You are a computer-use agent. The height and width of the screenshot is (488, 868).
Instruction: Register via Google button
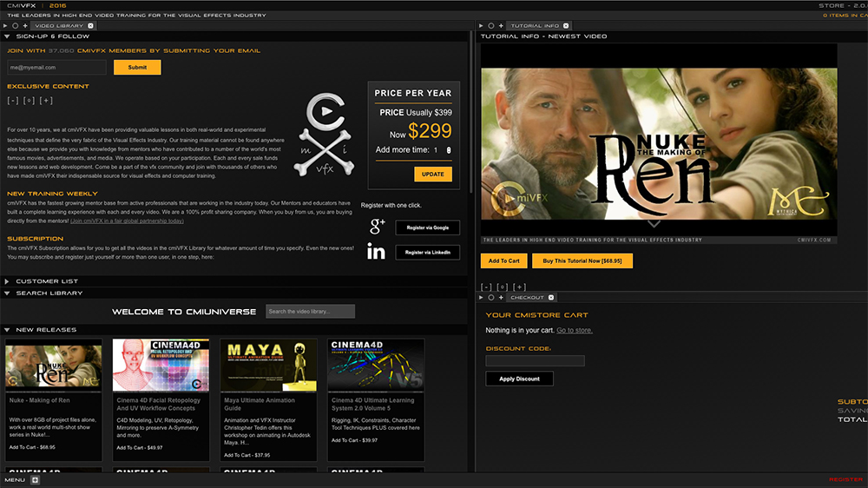(427, 228)
